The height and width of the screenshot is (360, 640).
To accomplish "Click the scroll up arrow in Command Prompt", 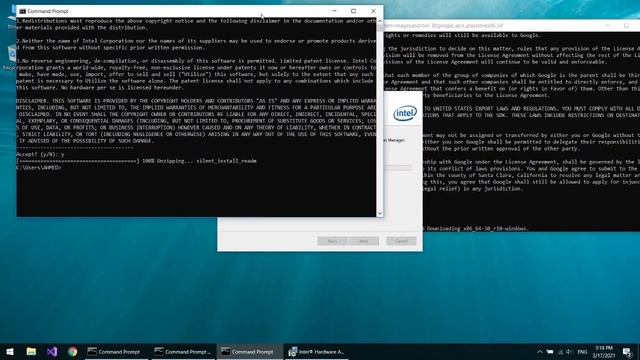I will pyautogui.click(x=380, y=20).
